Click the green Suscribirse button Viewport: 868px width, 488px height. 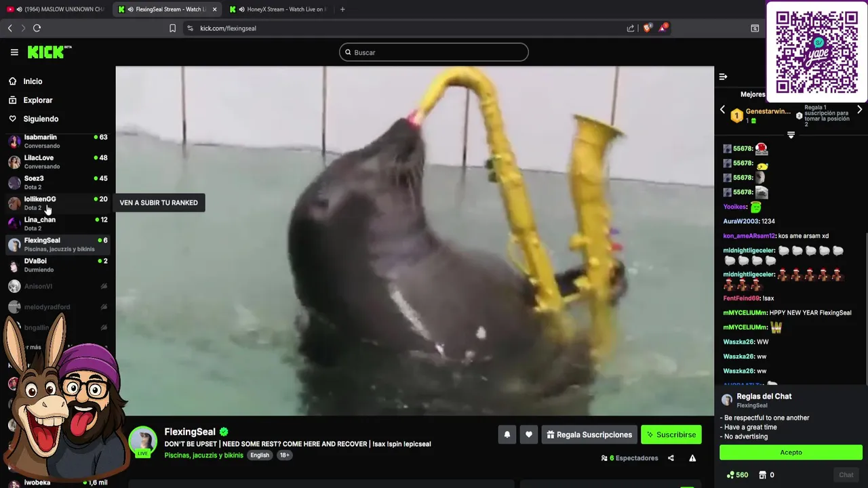(x=671, y=435)
